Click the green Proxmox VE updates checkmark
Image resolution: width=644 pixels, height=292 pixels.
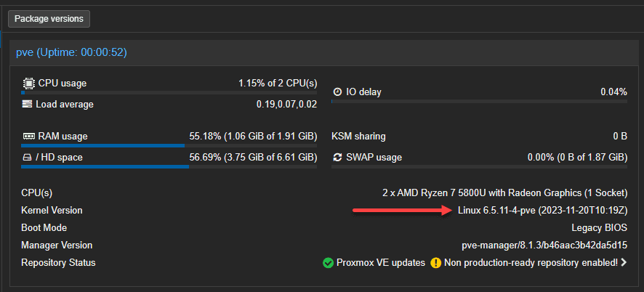pos(328,263)
